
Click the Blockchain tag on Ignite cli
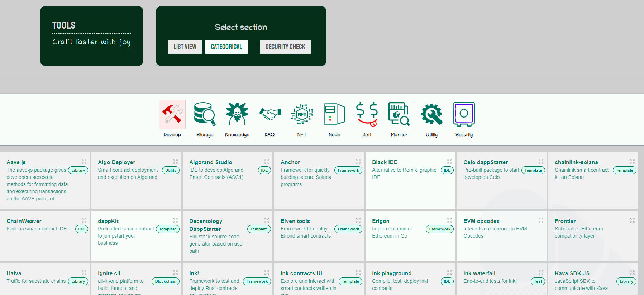[x=166, y=281]
